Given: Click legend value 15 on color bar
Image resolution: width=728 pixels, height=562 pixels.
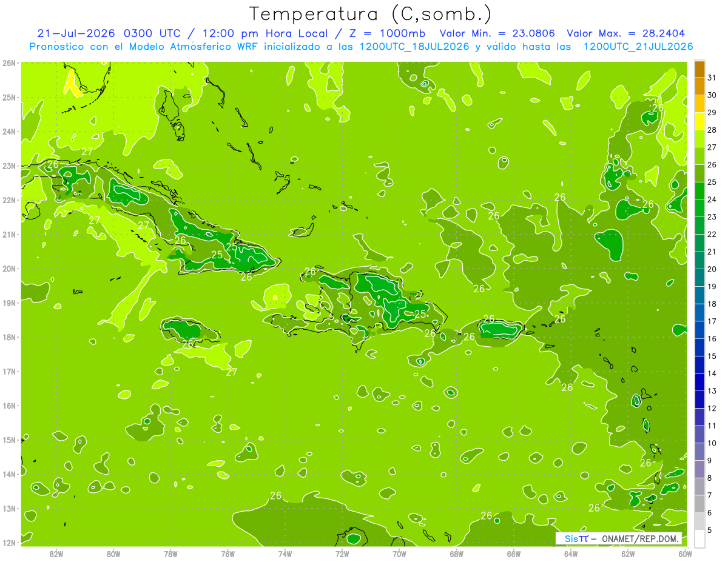Looking at the screenshot, I should (x=712, y=356).
